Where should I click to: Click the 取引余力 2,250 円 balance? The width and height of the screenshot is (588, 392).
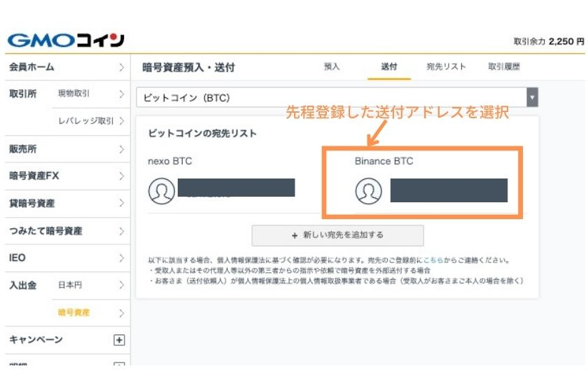(x=549, y=41)
